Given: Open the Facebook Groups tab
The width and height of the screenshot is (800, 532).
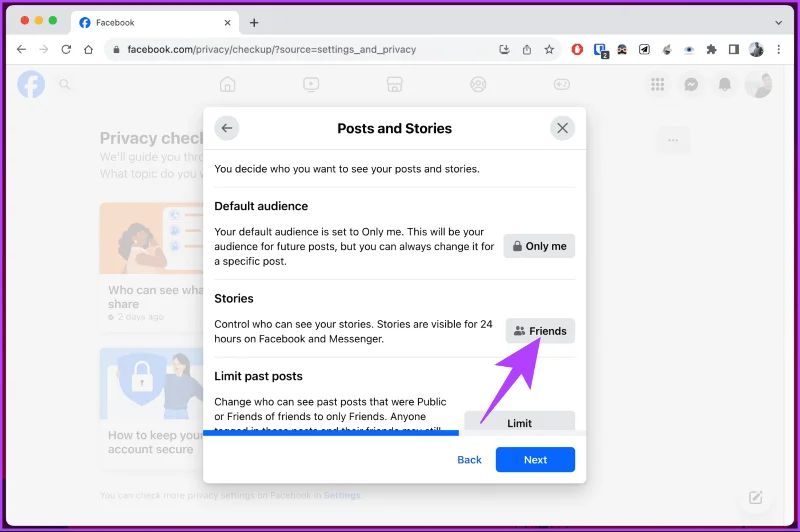Looking at the screenshot, I should [x=478, y=84].
